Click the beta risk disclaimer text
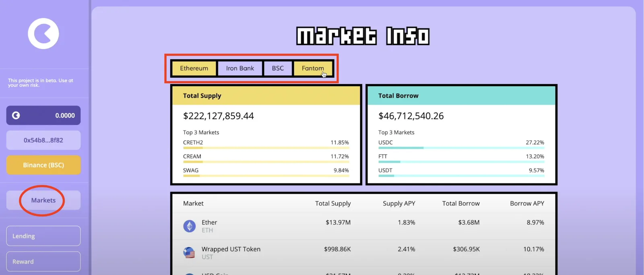The width and height of the screenshot is (644, 275). [x=41, y=83]
